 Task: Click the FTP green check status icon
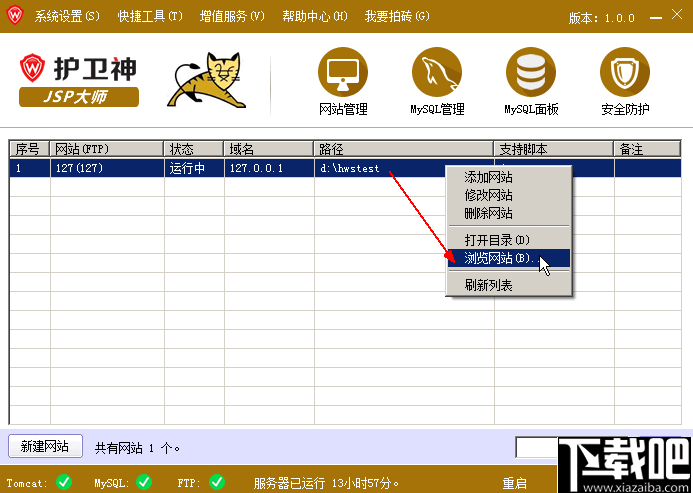pyautogui.click(x=217, y=482)
